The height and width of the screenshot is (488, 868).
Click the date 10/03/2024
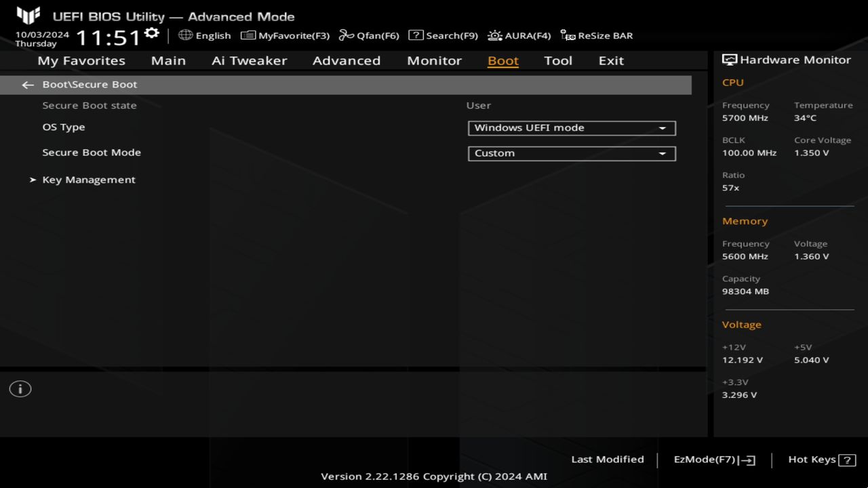click(x=42, y=34)
